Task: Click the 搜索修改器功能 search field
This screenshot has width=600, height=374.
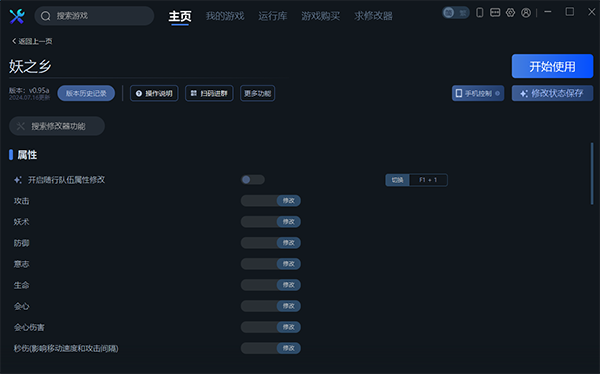Action: tap(57, 126)
